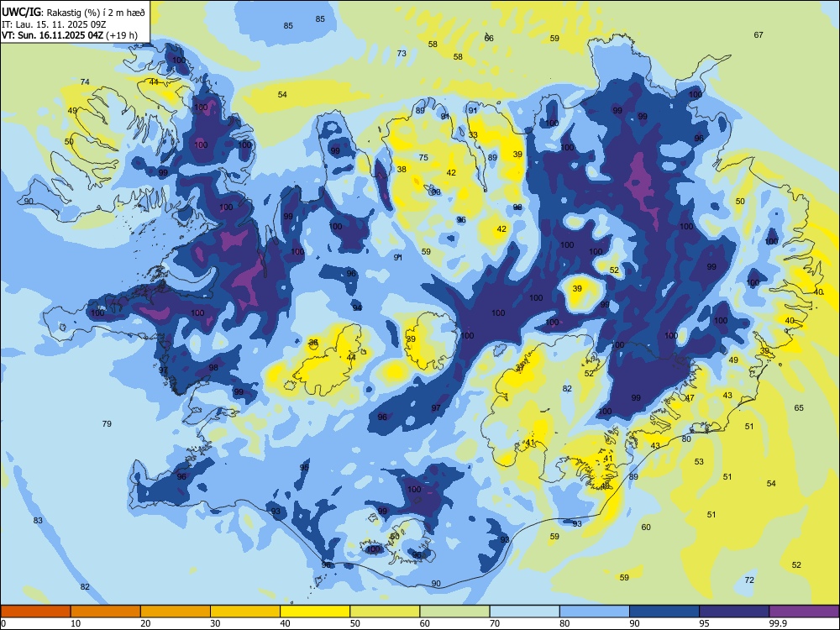
Task: Click the map value '75'
Action: [423, 158]
